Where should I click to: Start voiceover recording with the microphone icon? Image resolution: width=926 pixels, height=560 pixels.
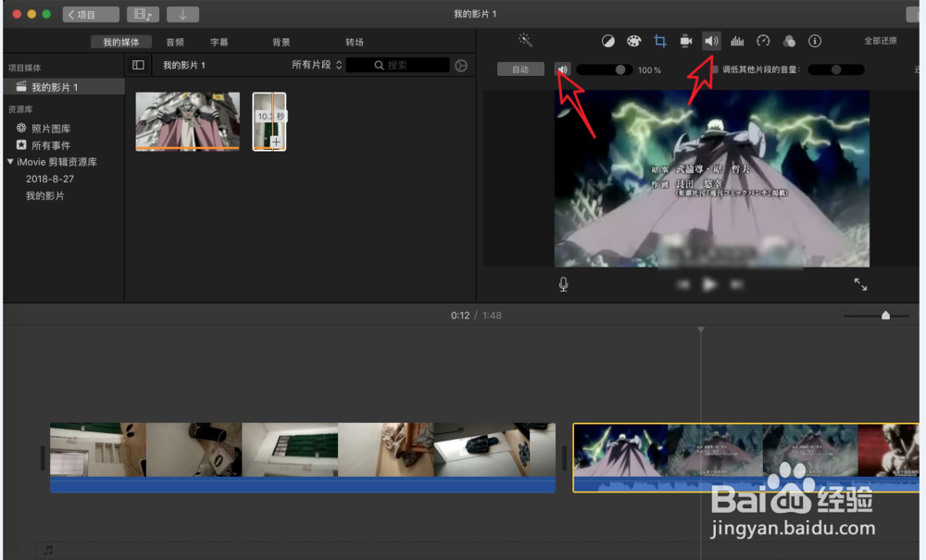[x=563, y=284]
